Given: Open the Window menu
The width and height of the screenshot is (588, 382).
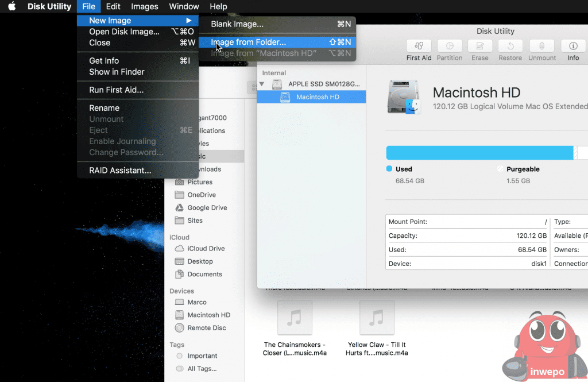Looking at the screenshot, I should (184, 6).
